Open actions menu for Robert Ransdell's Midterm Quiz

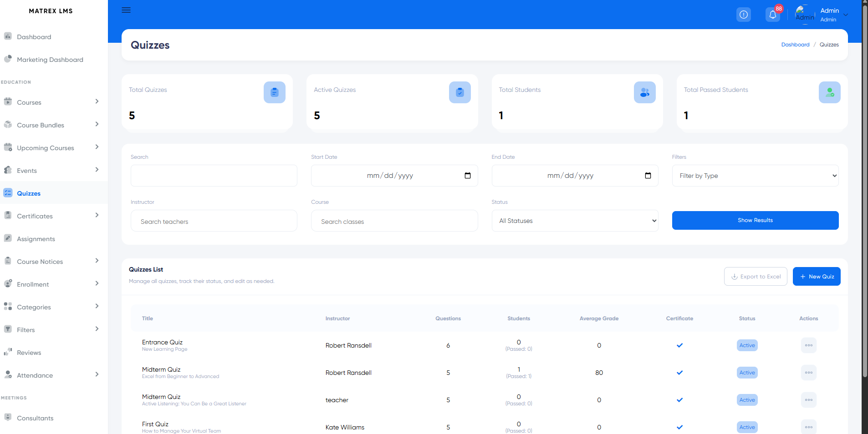click(x=809, y=373)
